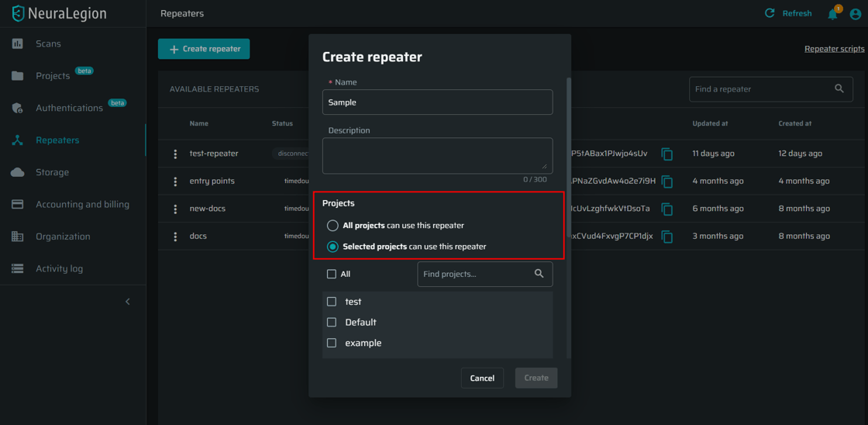Click into the Description text area
Image resolution: width=868 pixels, height=425 pixels.
click(436, 155)
